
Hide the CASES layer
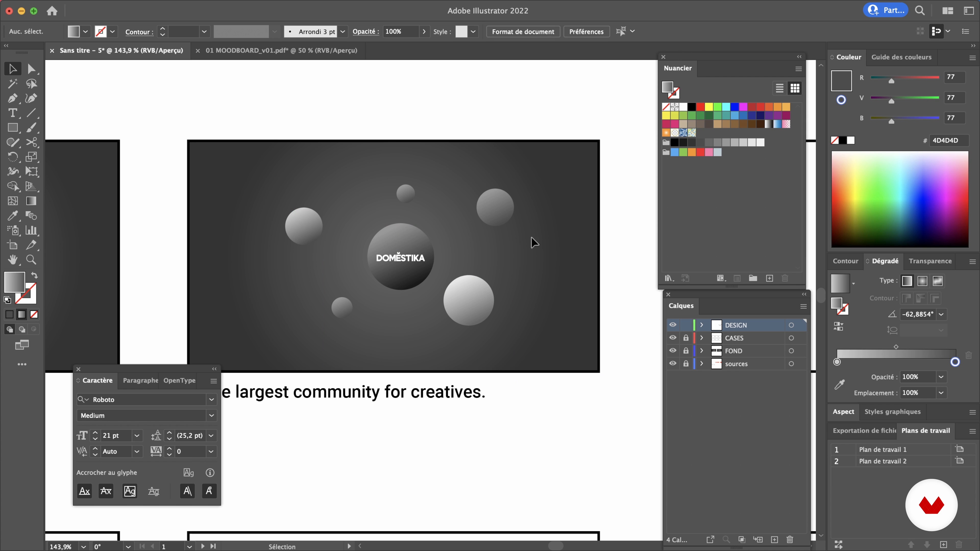point(673,338)
